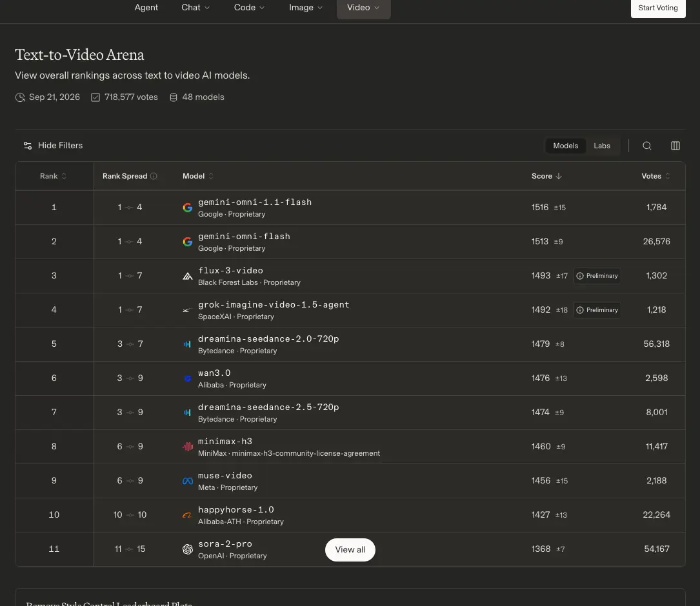Expand the Code menu chevron
The height and width of the screenshot is (606, 700).
[261, 8]
